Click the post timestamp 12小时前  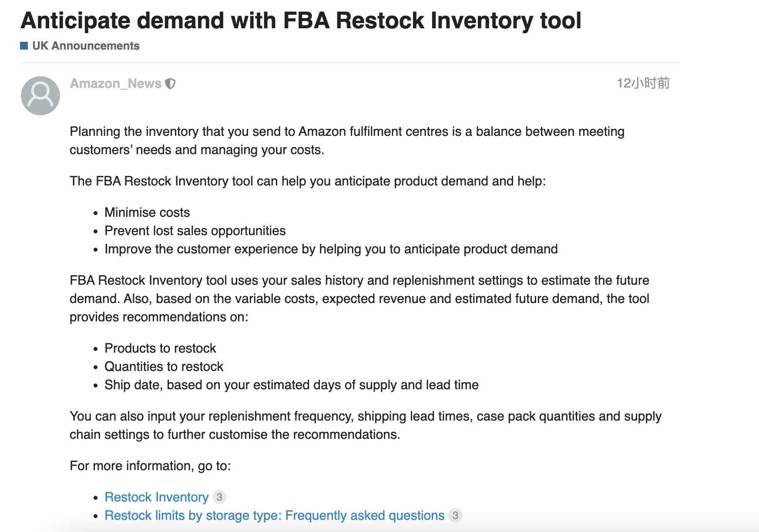tap(643, 83)
